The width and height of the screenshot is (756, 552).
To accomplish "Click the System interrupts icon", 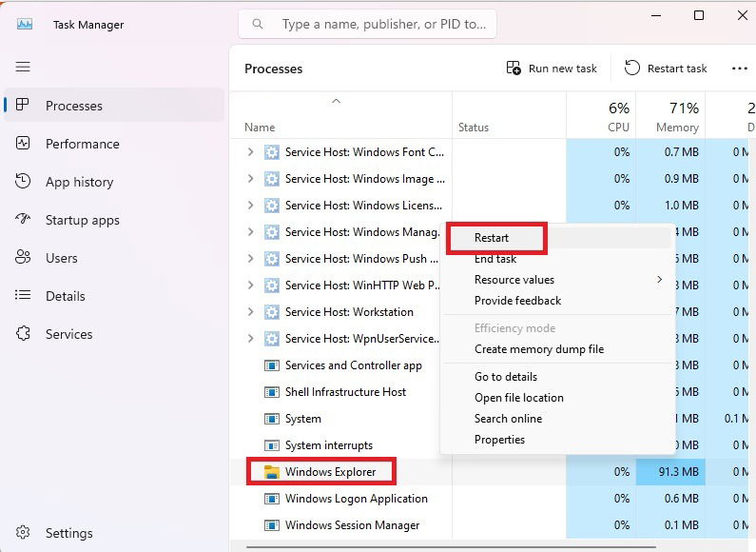I will click(272, 445).
